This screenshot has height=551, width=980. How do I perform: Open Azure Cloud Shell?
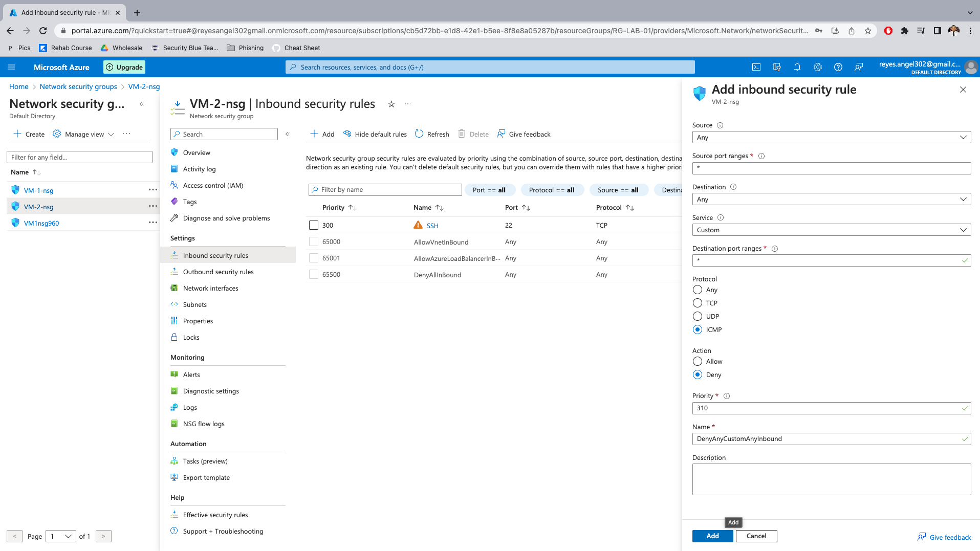(756, 67)
